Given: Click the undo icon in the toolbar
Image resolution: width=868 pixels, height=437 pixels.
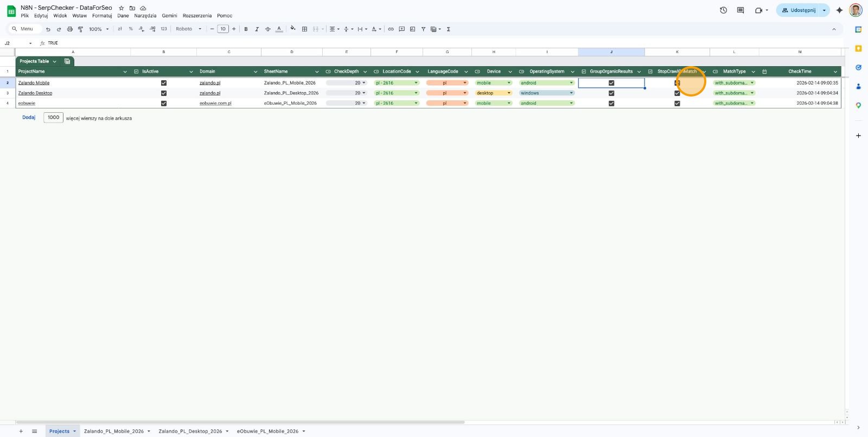Looking at the screenshot, I should click(x=48, y=29).
